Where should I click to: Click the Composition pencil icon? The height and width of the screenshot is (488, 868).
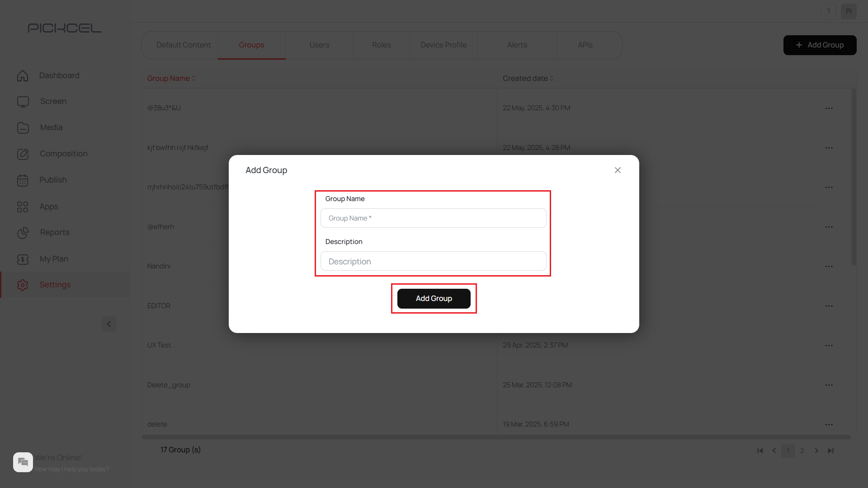pos(23,154)
